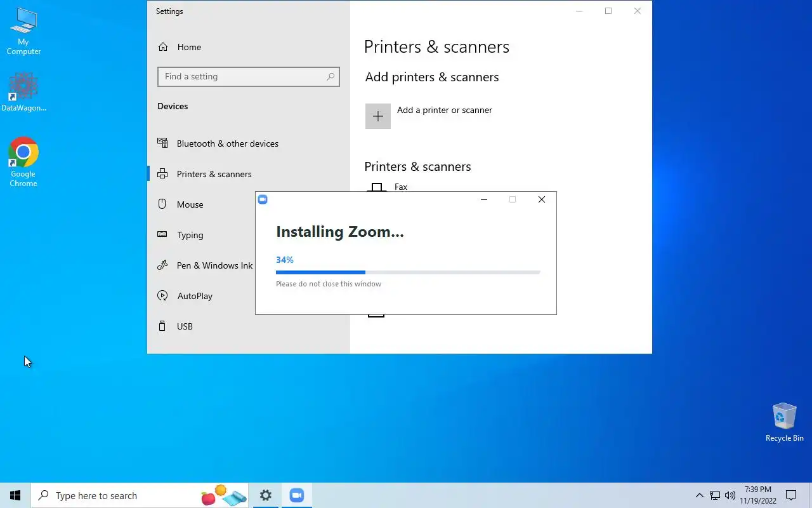This screenshot has height=508, width=812.
Task: Click the 34% progress label
Action: 285,260
